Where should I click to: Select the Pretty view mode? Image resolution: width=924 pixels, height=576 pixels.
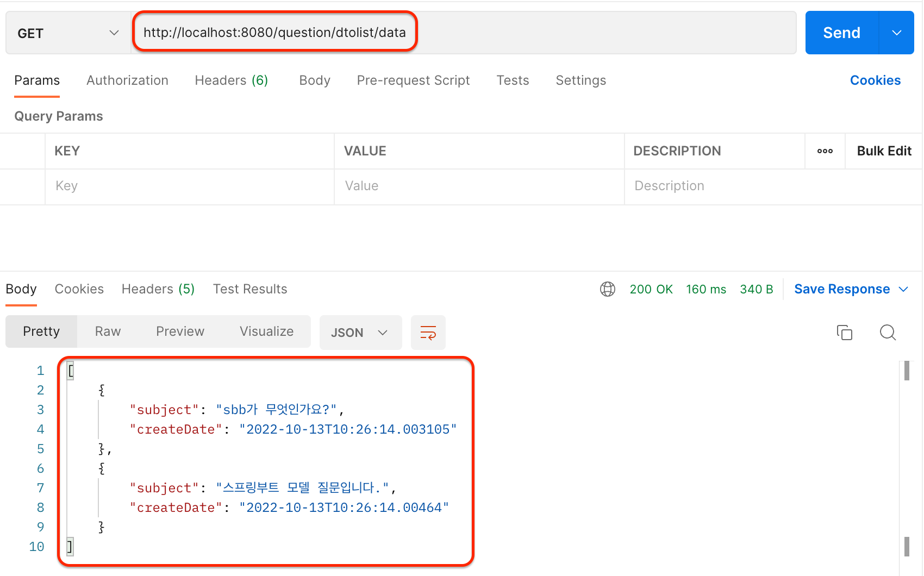[x=41, y=331]
